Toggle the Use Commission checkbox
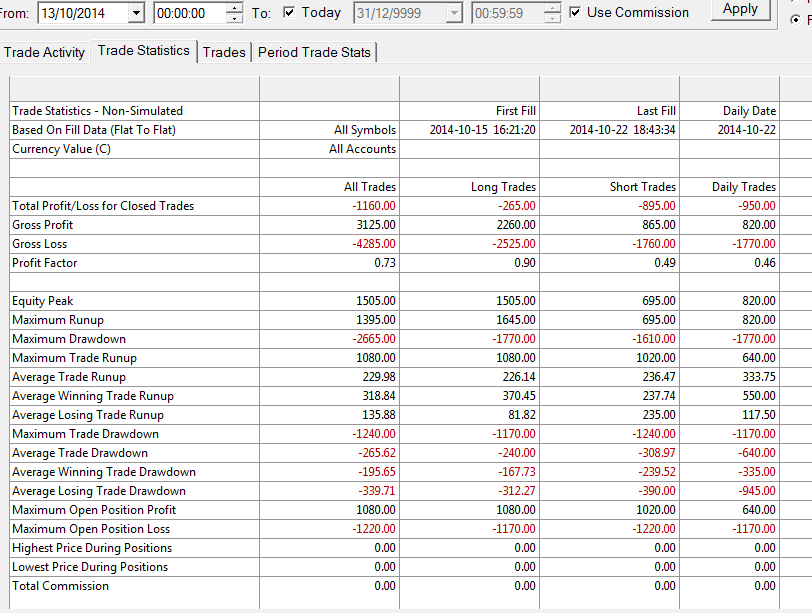The height and width of the screenshot is (613, 812). point(574,12)
